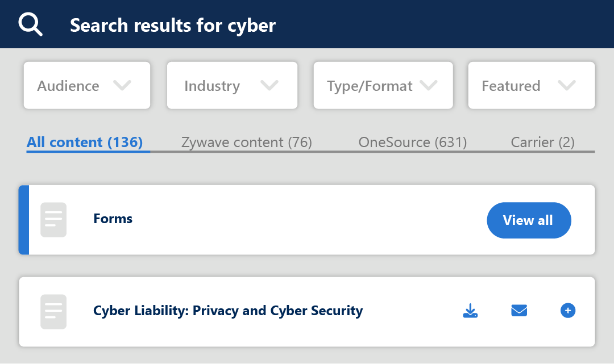Email the Cyber Liability document via envelope icon

click(519, 311)
